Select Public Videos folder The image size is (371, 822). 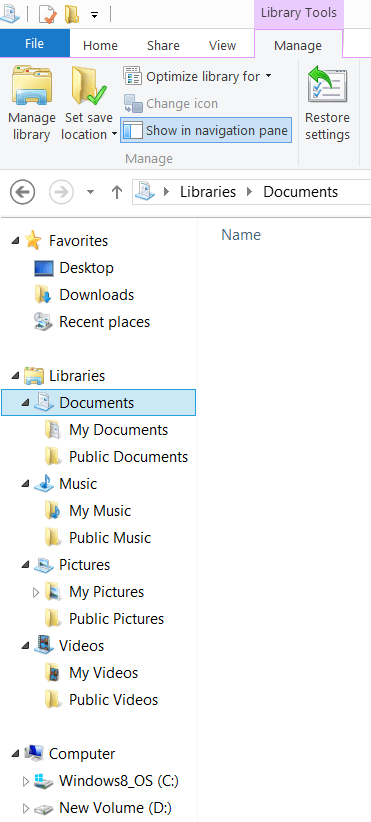coord(113,700)
